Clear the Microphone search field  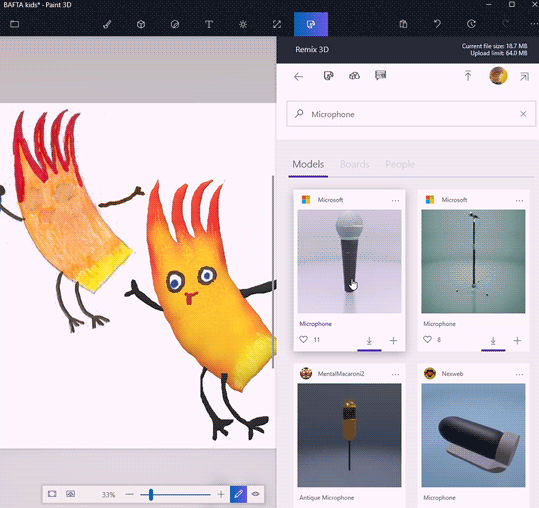point(523,114)
